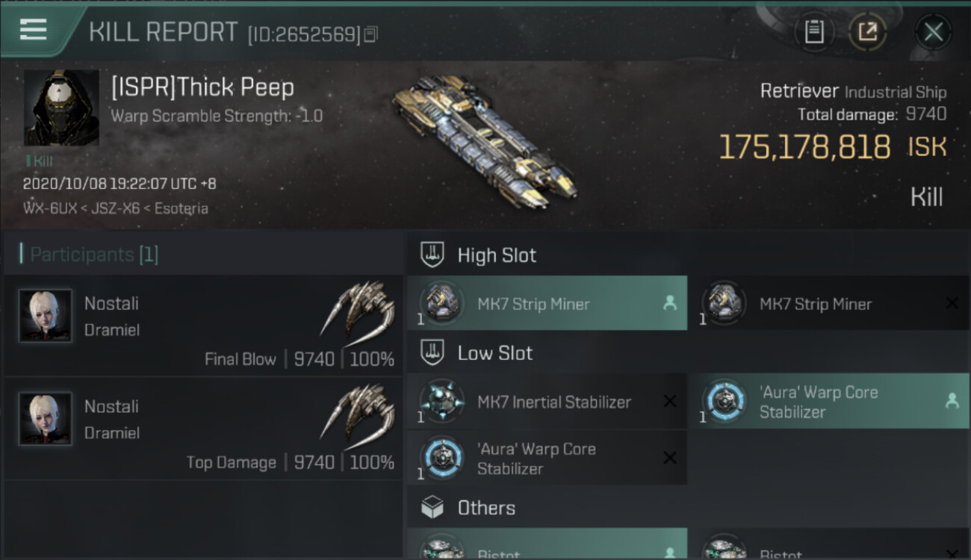Click Thick Peep's pilot portrait
Image resolution: width=971 pixels, height=560 pixels.
point(61,108)
